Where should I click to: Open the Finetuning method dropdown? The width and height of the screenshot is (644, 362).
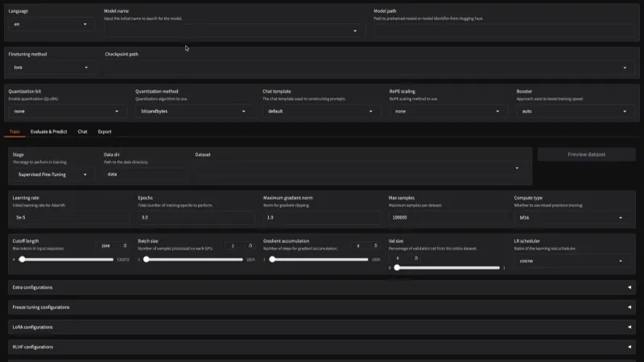[x=50, y=68]
